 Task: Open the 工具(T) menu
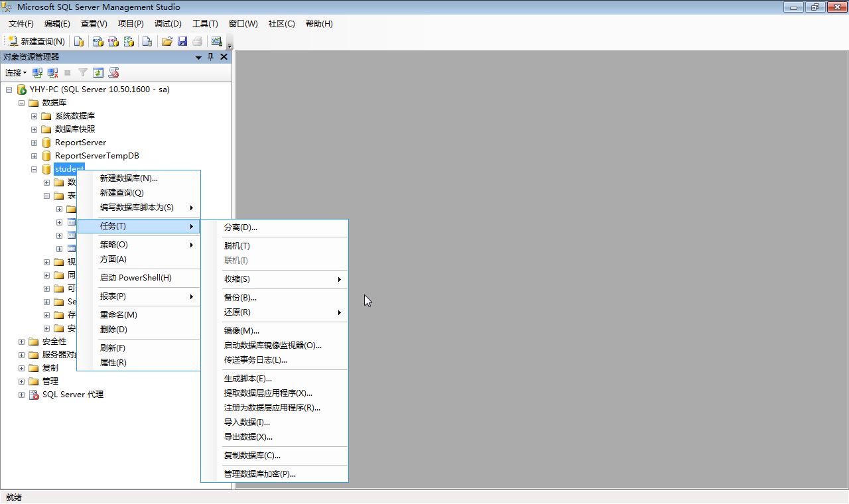(x=205, y=24)
